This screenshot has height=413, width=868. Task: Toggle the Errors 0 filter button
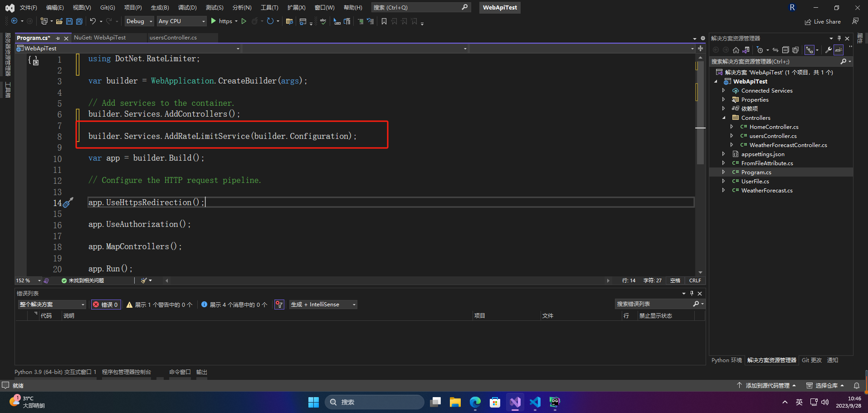[x=106, y=305]
